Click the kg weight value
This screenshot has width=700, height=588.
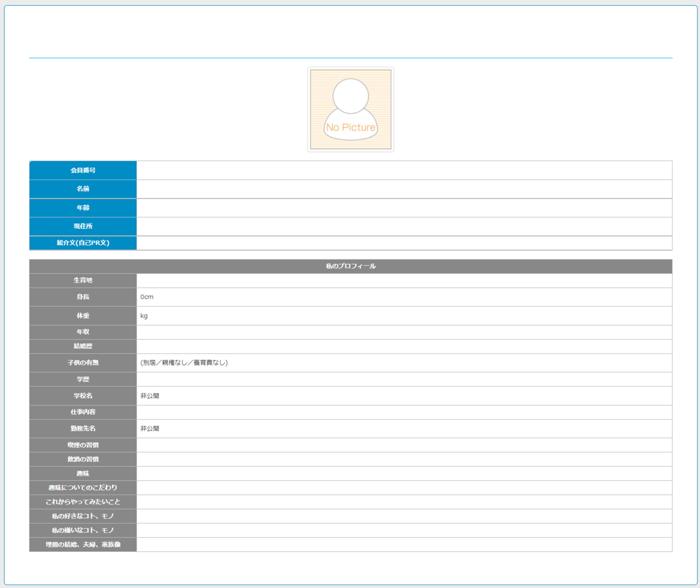click(144, 316)
